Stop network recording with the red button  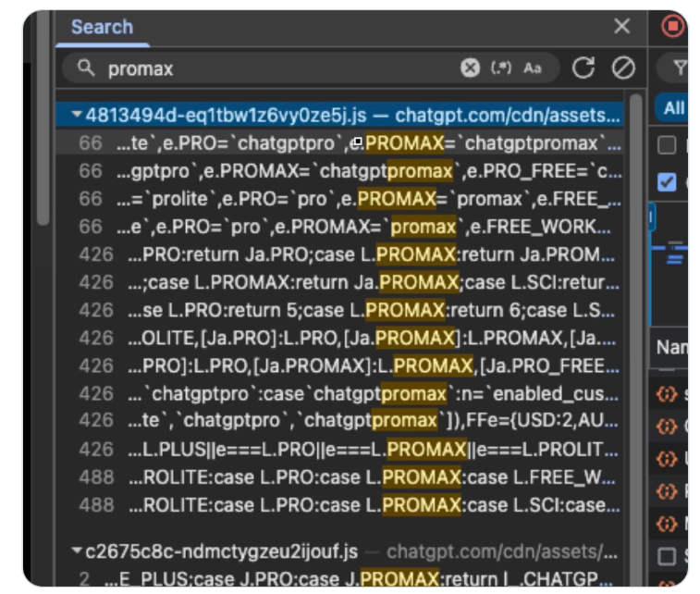click(x=672, y=26)
